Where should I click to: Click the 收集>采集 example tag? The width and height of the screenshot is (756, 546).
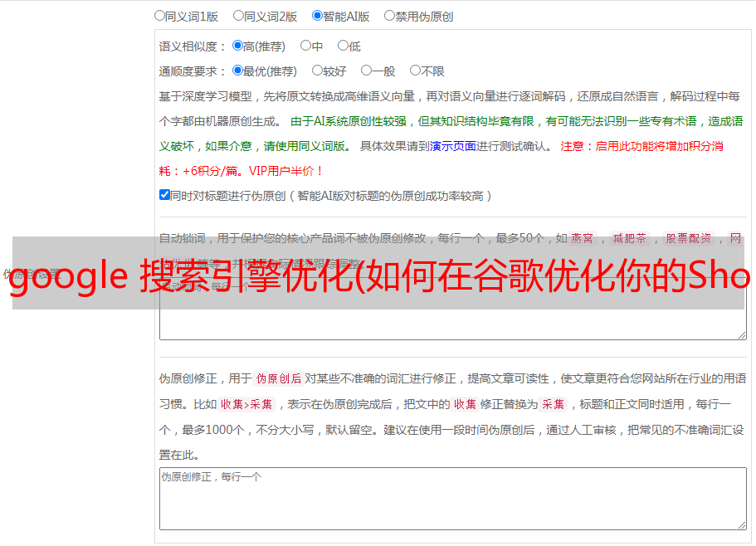(246, 404)
